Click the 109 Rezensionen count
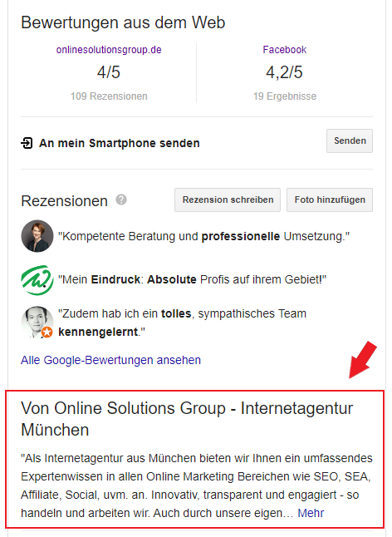Image resolution: width=392 pixels, height=537 pixels. (x=109, y=96)
